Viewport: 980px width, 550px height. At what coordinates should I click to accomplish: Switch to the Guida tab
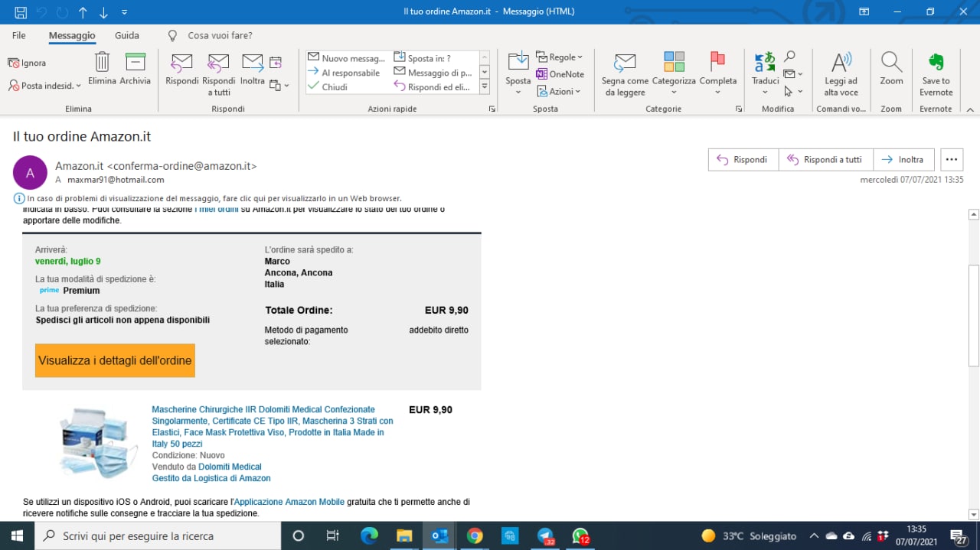(x=127, y=35)
